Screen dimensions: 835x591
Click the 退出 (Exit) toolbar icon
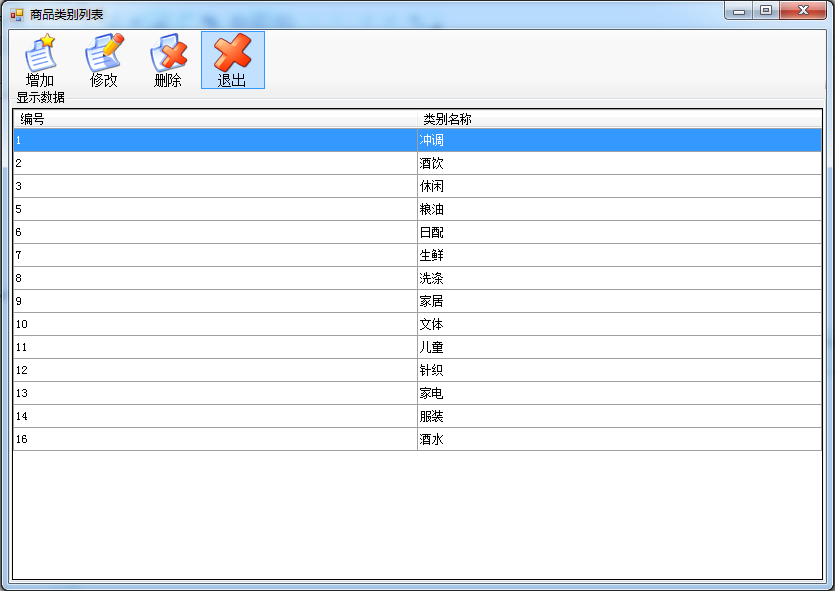tap(233, 60)
